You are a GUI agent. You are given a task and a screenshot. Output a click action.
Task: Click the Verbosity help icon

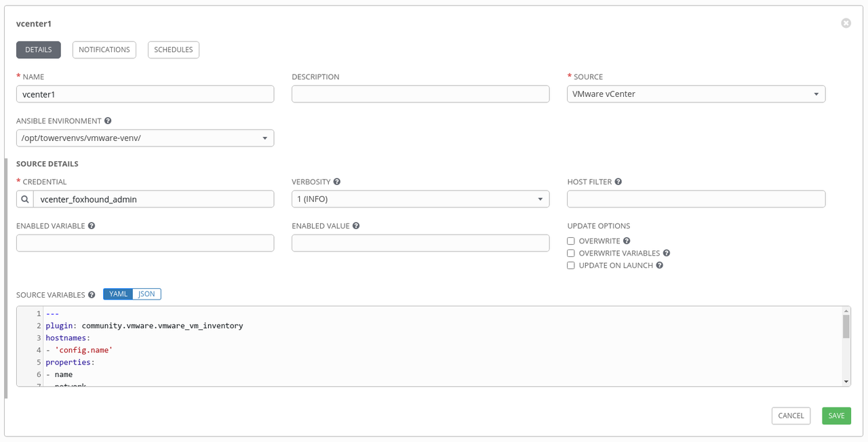point(337,181)
